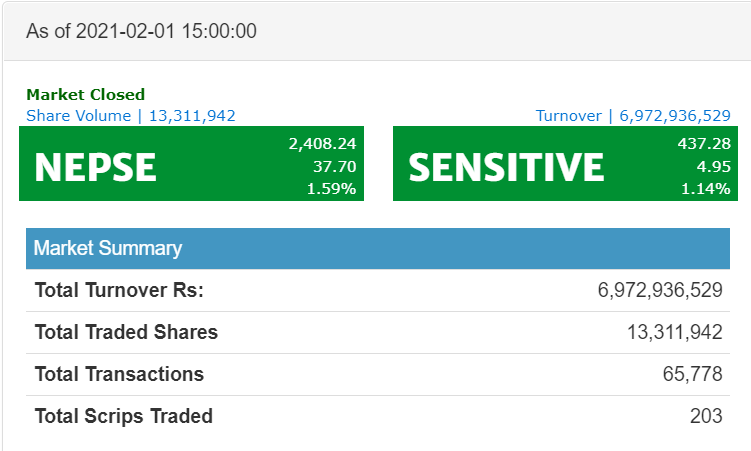Click the NEPSE index value 2,408.24
Screen dimensions: 751x451
click(x=322, y=144)
